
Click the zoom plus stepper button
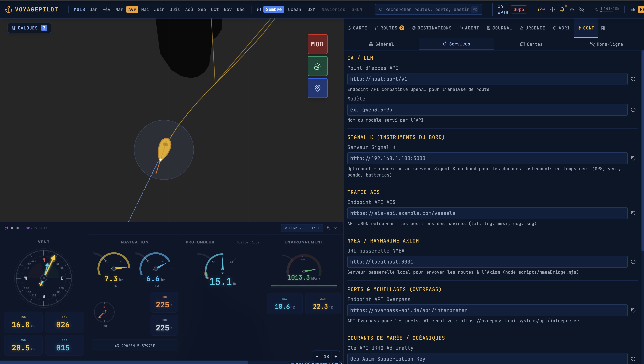(x=336, y=356)
